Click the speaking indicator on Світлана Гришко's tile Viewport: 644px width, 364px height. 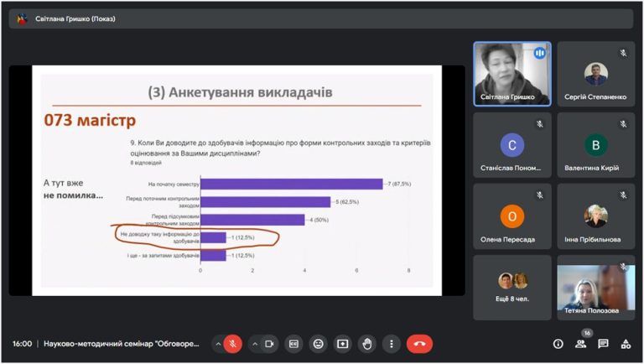[x=539, y=53]
